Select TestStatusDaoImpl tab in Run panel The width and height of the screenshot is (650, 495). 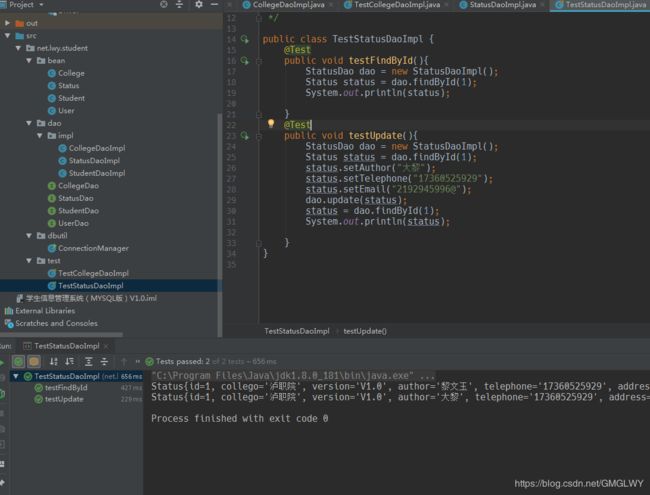66,346
